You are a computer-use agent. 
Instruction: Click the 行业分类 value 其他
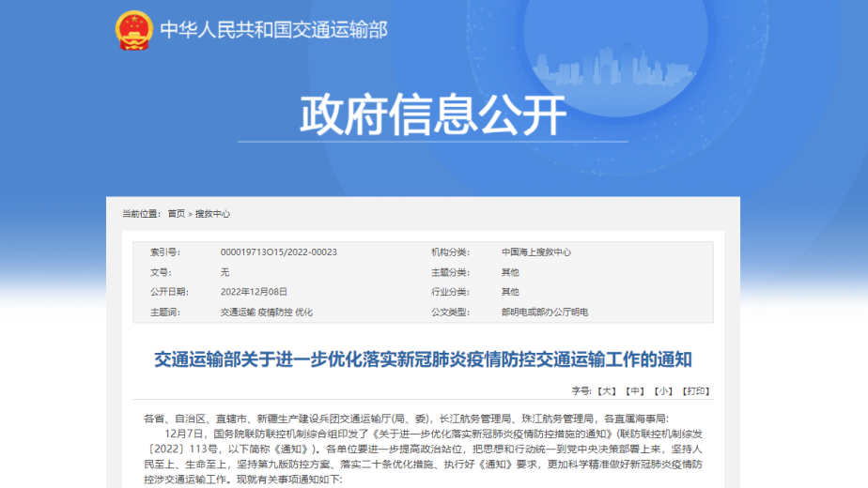pyautogui.click(x=510, y=292)
